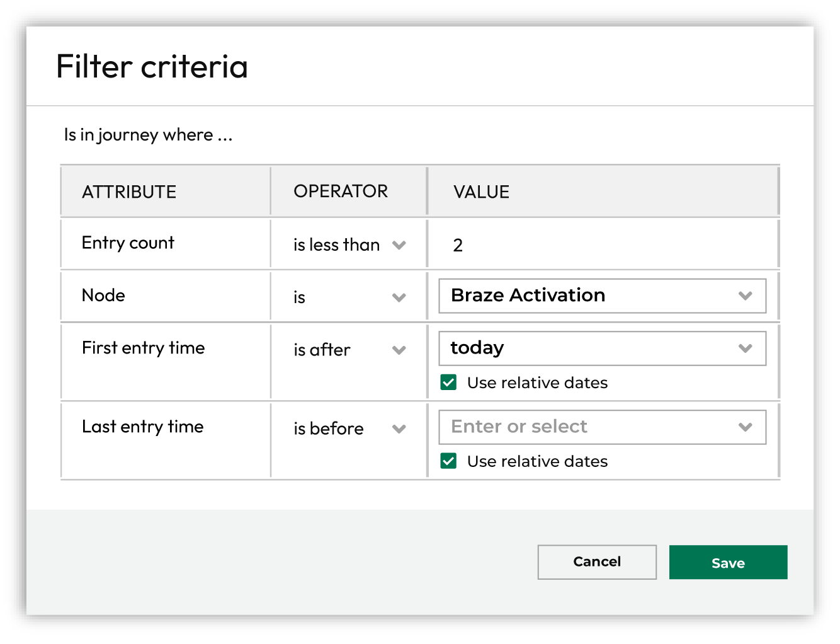Open the Node 'is' operator dropdown
The width and height of the screenshot is (840, 644).
[349, 297]
